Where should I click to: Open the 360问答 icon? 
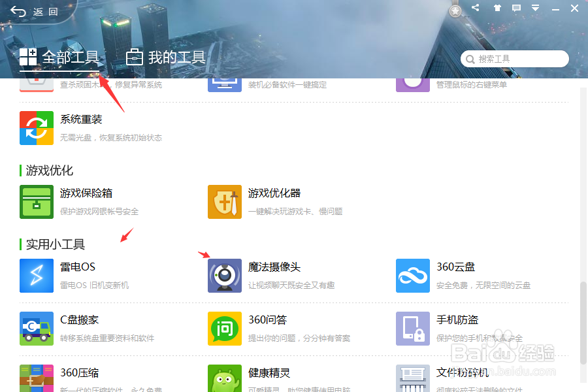(225, 329)
